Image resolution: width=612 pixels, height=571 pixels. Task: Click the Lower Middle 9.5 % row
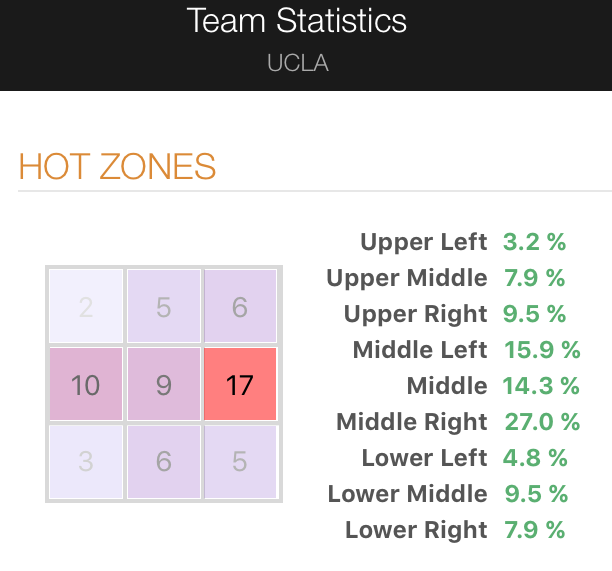pyautogui.click(x=448, y=494)
